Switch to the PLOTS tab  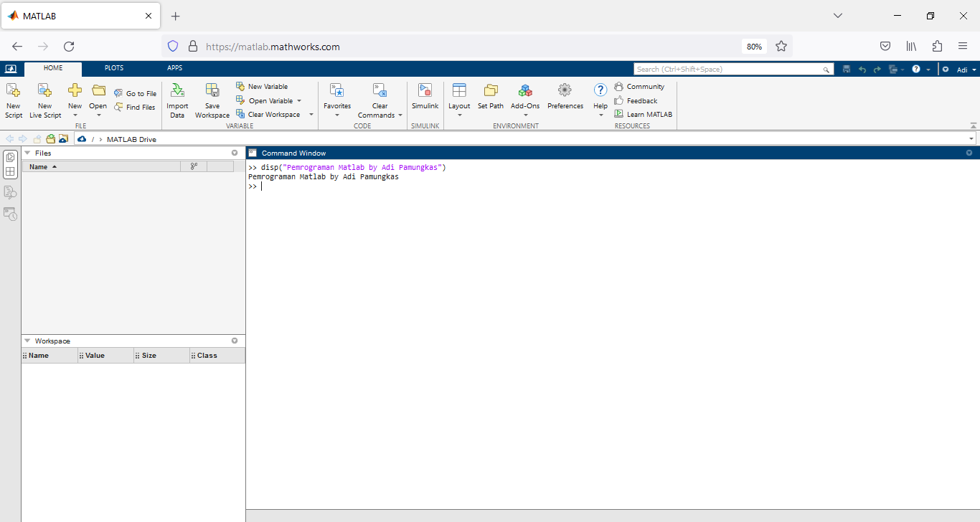pyautogui.click(x=114, y=68)
